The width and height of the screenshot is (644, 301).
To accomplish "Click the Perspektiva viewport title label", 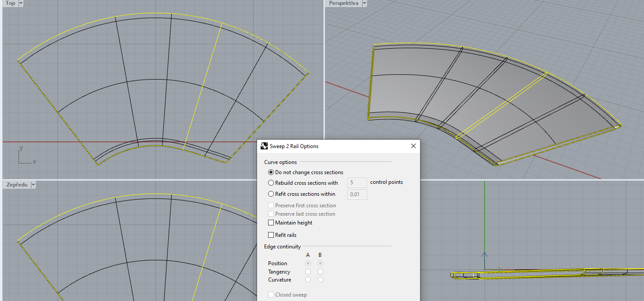I will [x=344, y=3].
